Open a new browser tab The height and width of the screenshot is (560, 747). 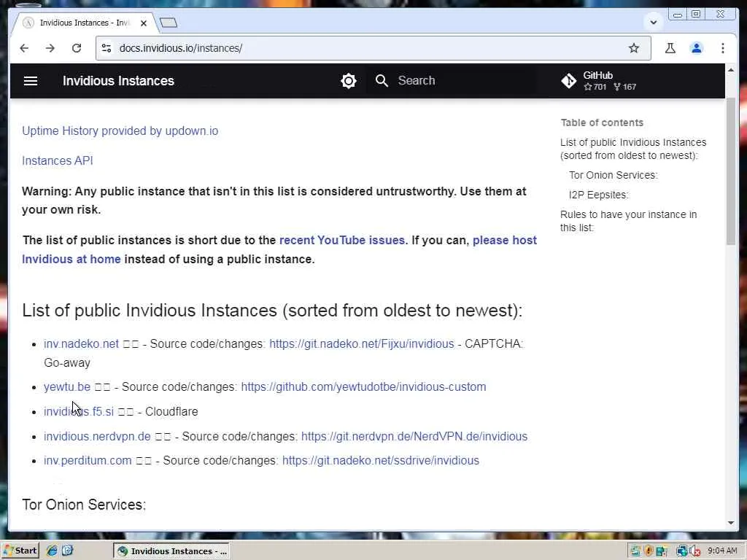[169, 23]
